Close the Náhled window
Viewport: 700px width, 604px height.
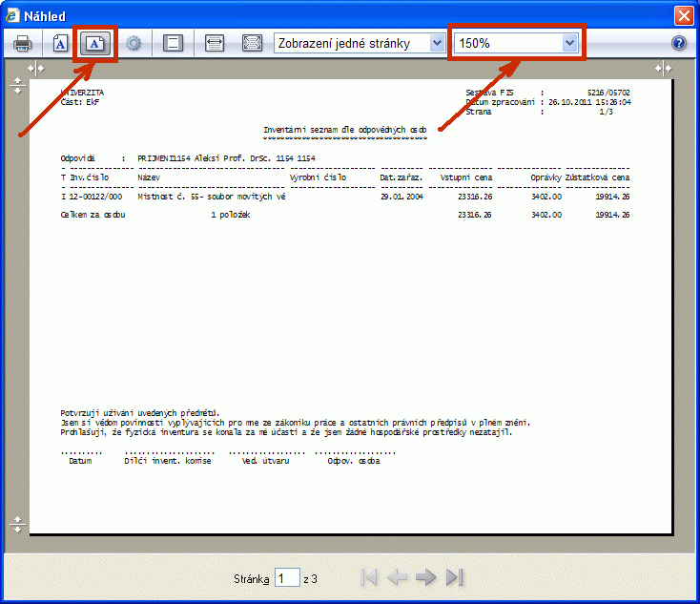point(684,15)
